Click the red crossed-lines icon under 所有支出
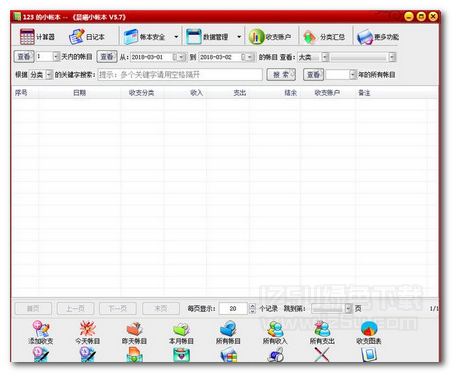This screenshot has width=452, height=373. pyautogui.click(x=322, y=354)
